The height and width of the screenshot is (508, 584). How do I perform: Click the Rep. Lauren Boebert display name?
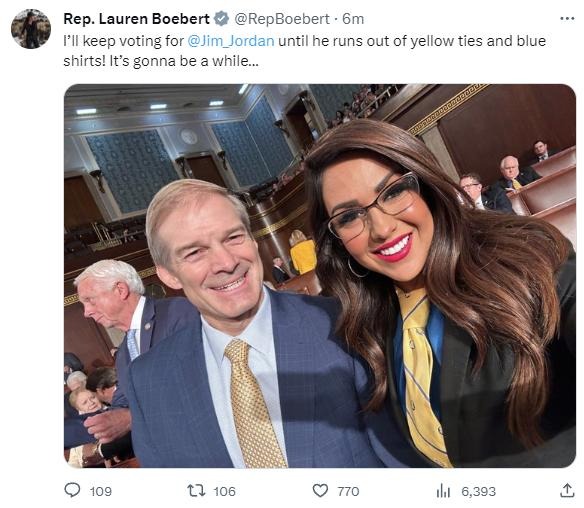click(x=136, y=19)
